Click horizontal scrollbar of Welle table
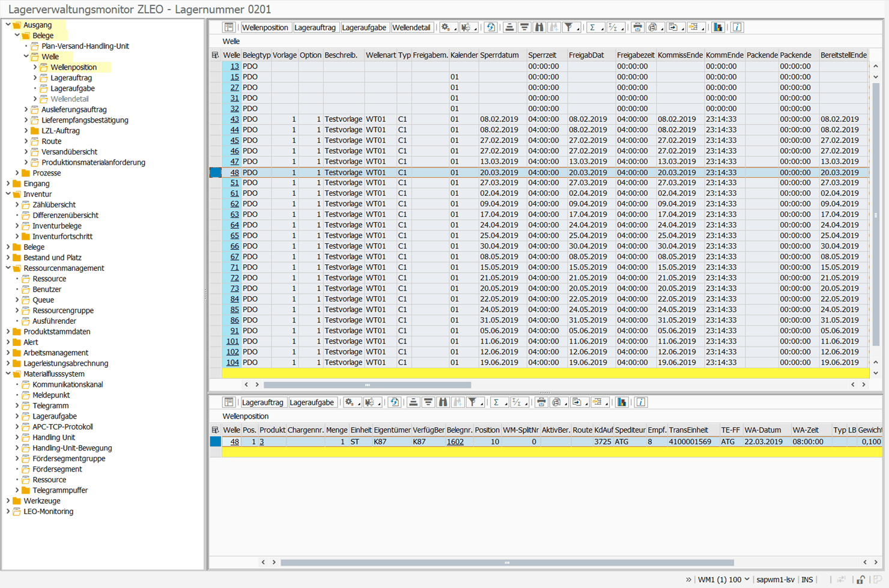Screen dimensions: 889x588 click(367, 385)
